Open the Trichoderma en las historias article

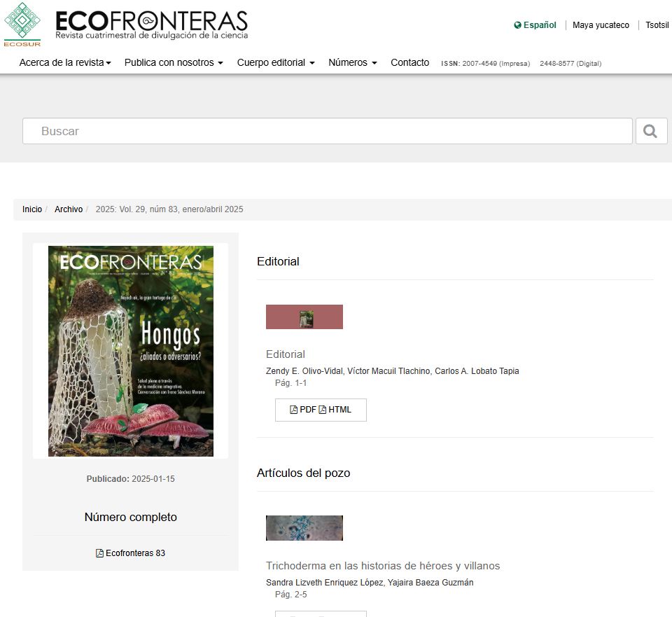[x=383, y=566]
